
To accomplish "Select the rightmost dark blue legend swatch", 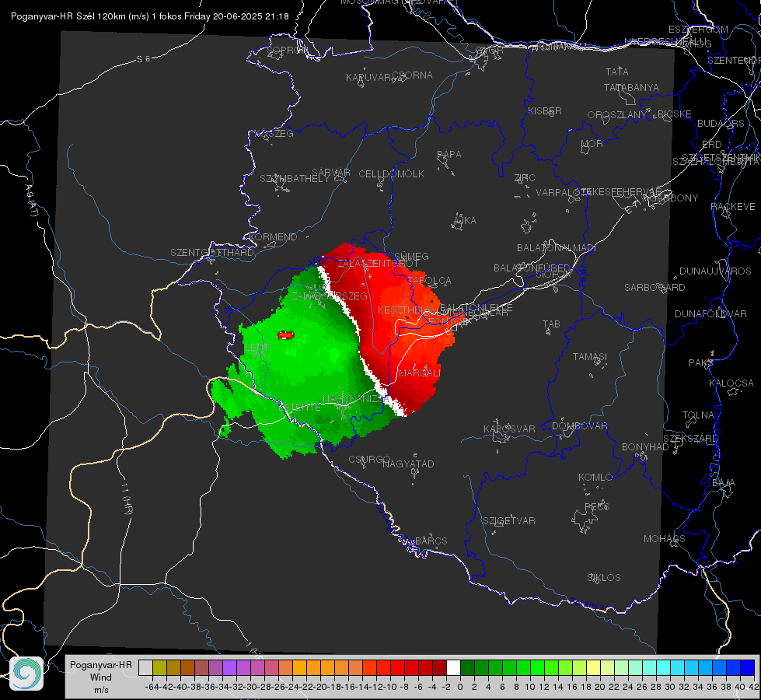I will [x=748, y=667].
